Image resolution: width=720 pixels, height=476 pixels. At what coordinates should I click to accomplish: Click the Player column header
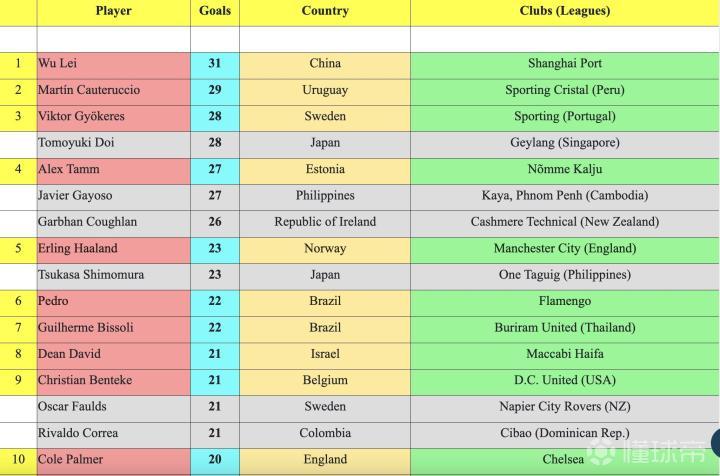[113, 11]
